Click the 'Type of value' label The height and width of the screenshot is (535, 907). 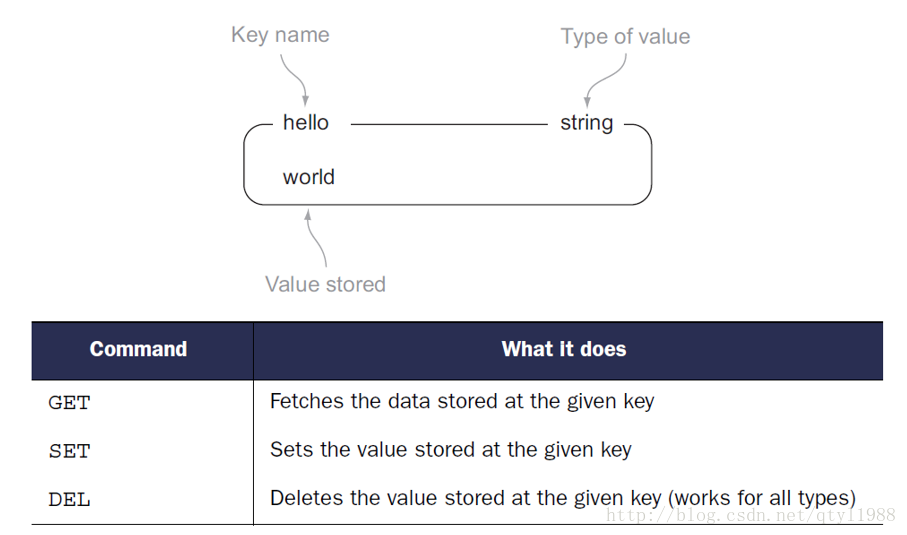tap(625, 37)
